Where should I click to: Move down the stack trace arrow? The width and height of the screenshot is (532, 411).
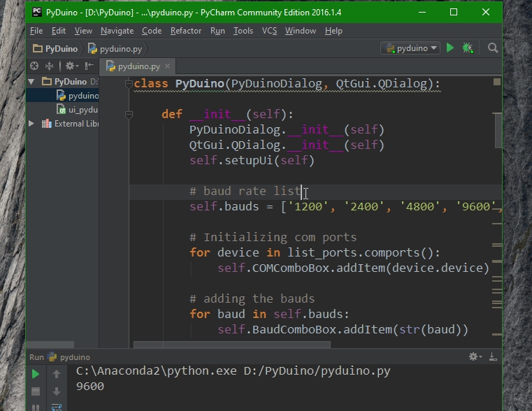pyautogui.click(x=57, y=391)
